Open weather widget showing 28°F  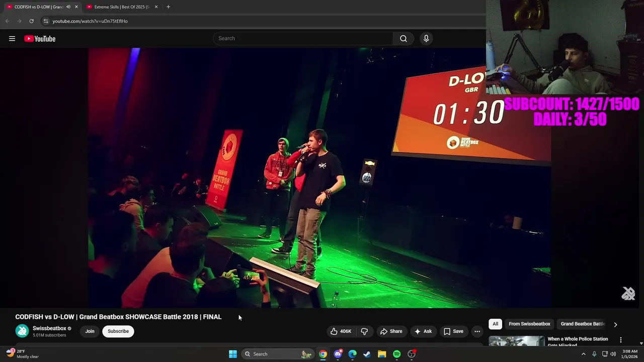22,354
